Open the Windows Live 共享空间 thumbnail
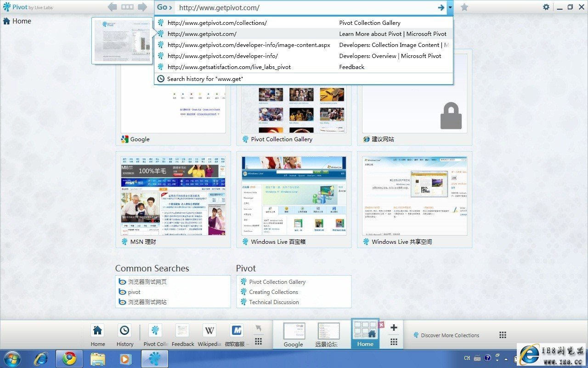The width and height of the screenshot is (588, 368). point(414,200)
